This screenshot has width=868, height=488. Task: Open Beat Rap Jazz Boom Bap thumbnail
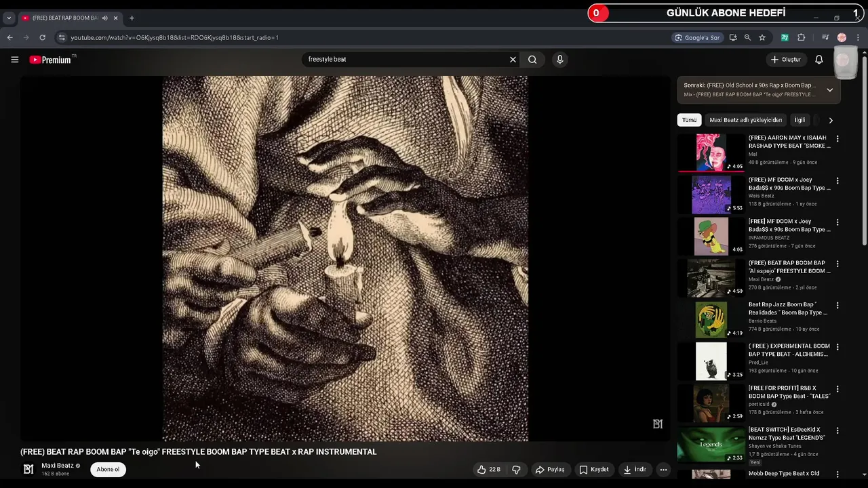(711, 319)
